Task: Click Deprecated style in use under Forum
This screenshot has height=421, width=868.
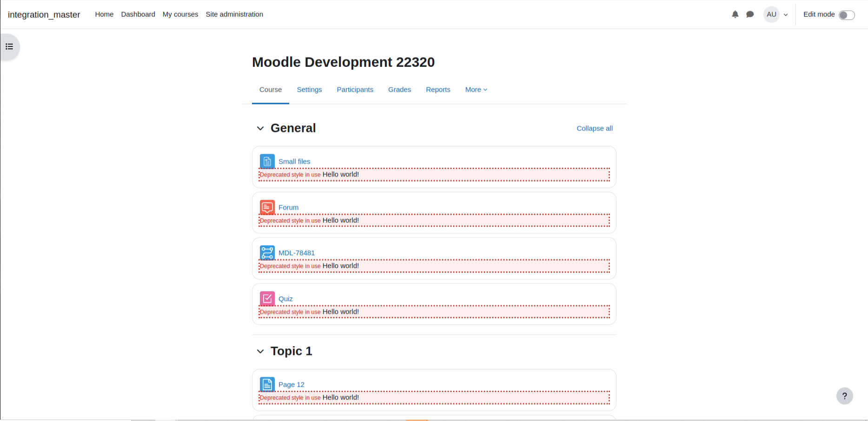Action: point(290,221)
